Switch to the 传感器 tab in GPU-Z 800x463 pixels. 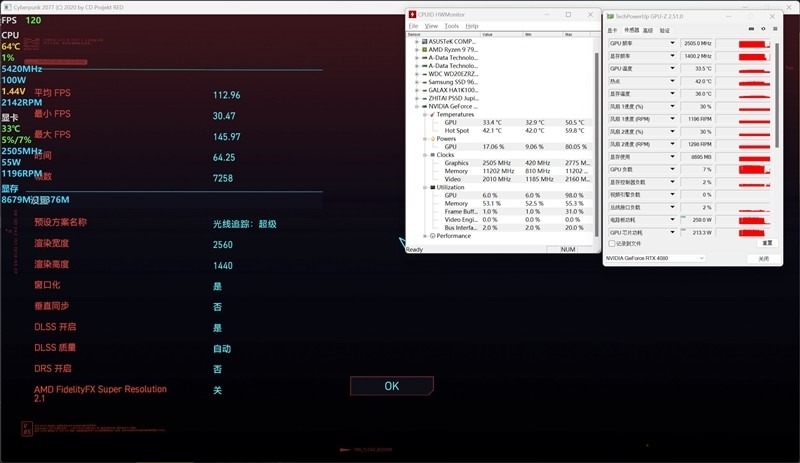coord(632,30)
